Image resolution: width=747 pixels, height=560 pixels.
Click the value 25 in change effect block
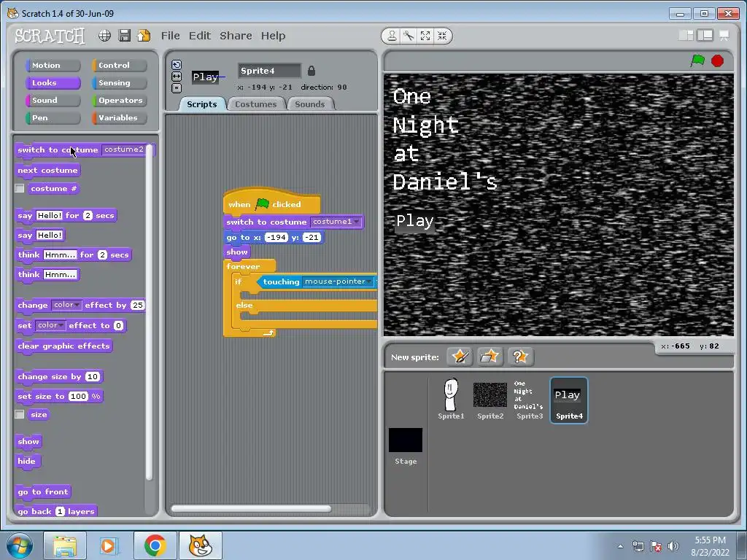pyautogui.click(x=137, y=306)
